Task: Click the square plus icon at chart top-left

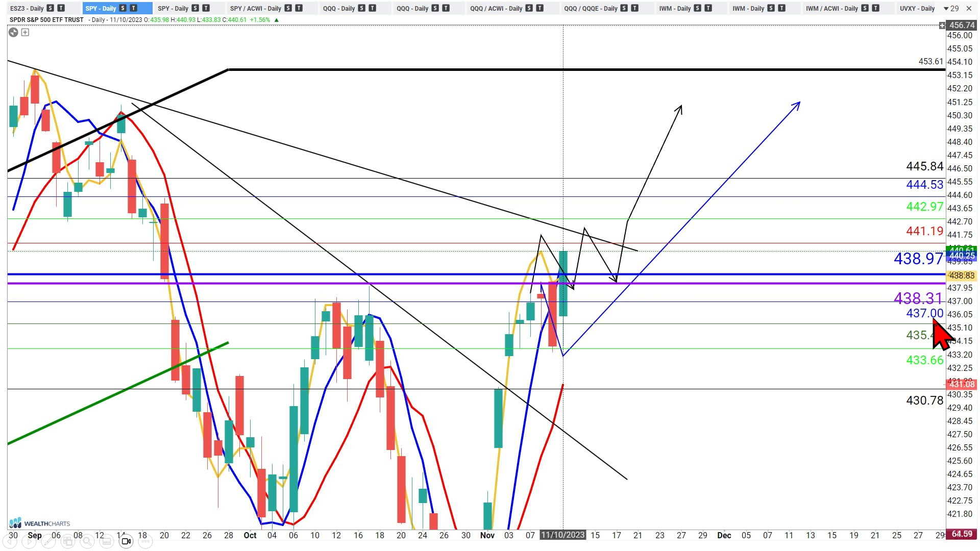Action: pyautogui.click(x=25, y=33)
